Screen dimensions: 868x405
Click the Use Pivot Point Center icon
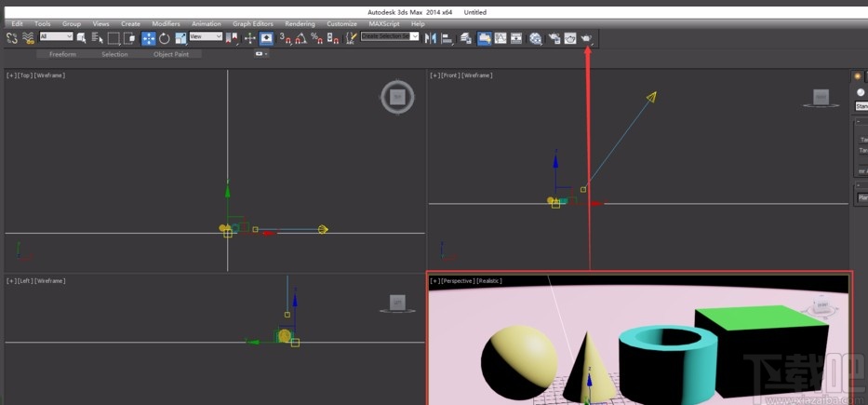pos(231,37)
